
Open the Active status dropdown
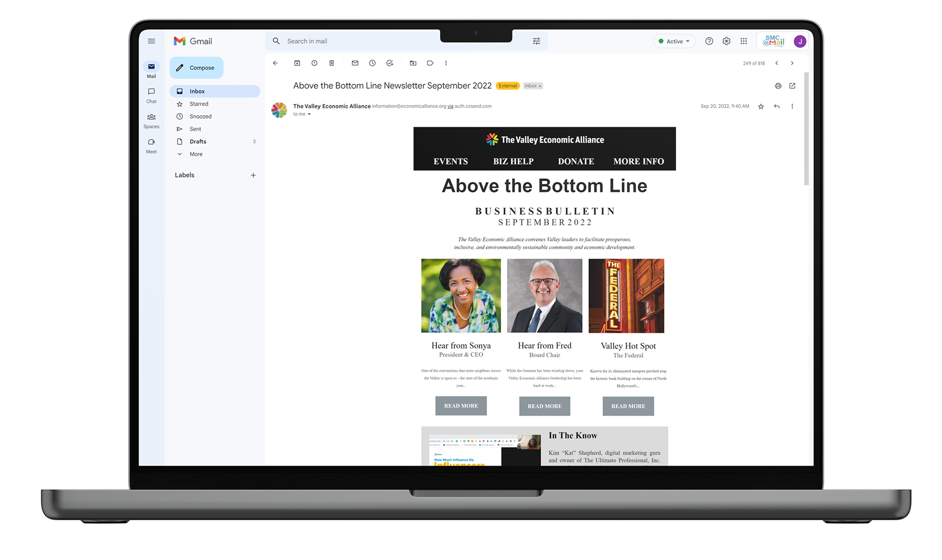coord(675,41)
